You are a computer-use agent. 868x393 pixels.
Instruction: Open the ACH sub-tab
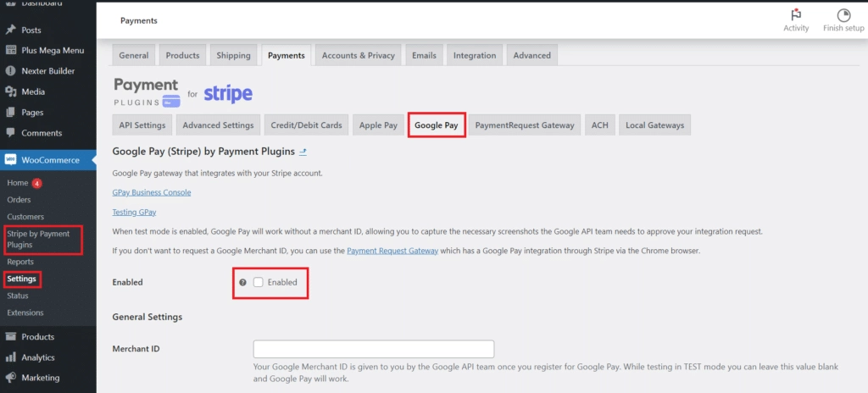(599, 125)
